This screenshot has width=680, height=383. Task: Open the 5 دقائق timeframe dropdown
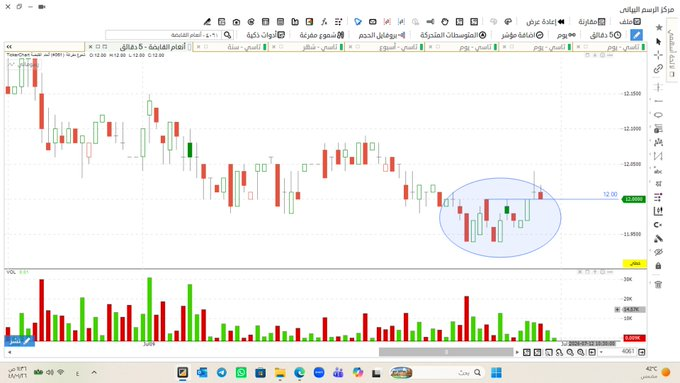[x=606, y=35]
